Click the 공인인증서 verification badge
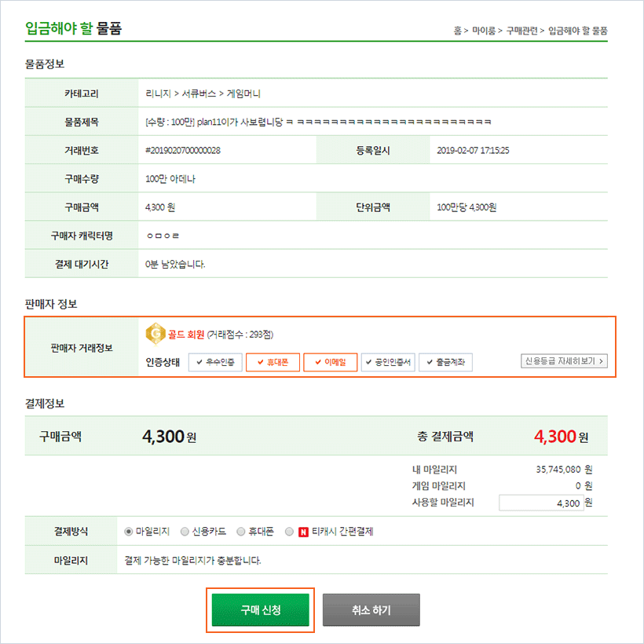 coord(388,362)
